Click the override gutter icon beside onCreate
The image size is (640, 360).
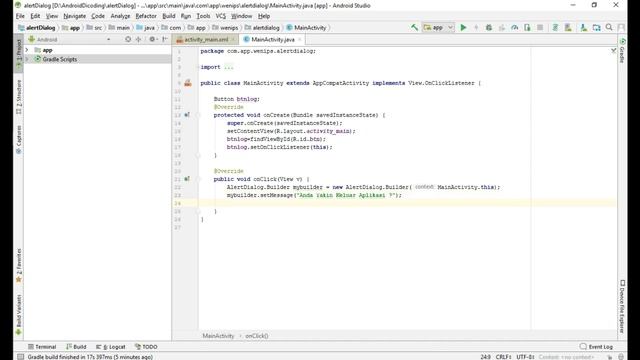coord(187,115)
